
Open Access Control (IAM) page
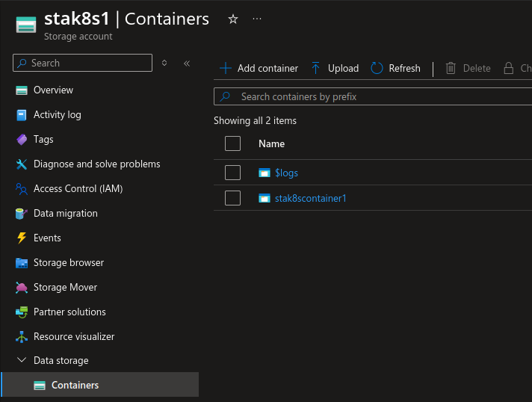(x=78, y=188)
